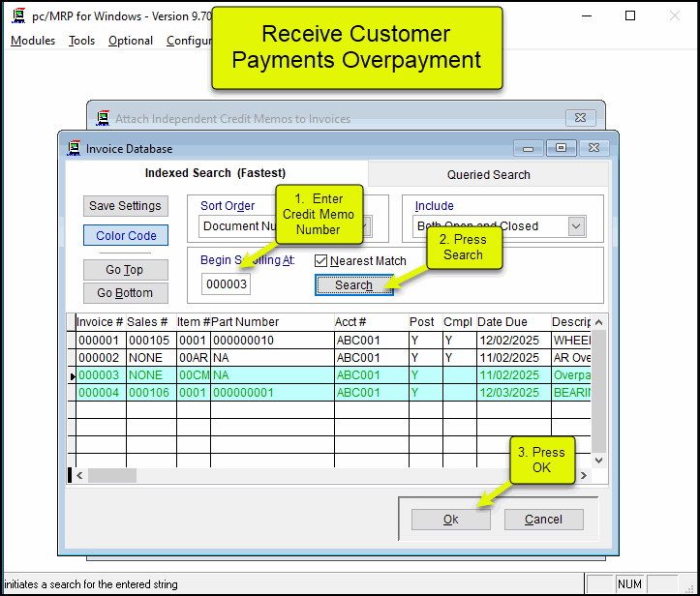700x596 pixels.
Task: Toggle the Nearest Match checkbox
Action: [321, 260]
